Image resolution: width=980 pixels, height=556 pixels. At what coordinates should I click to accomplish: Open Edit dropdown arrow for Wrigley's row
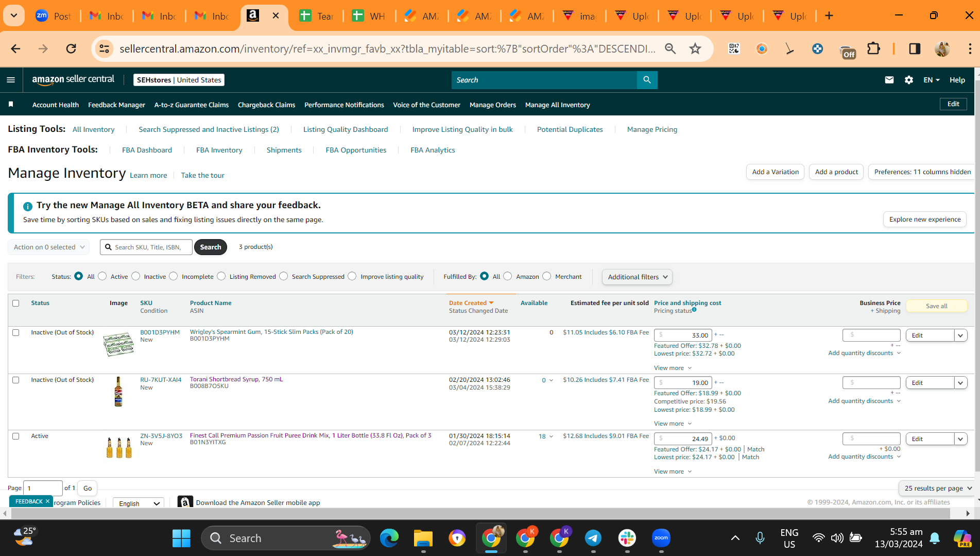(960, 335)
